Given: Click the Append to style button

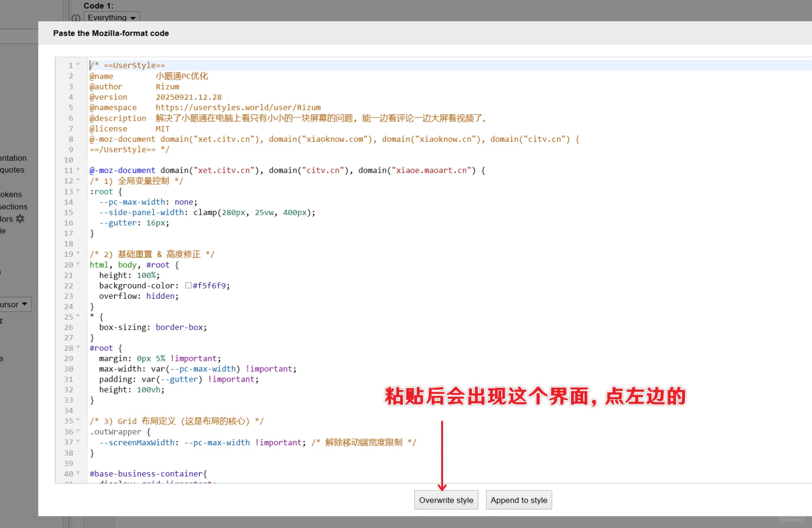Looking at the screenshot, I should point(518,500).
